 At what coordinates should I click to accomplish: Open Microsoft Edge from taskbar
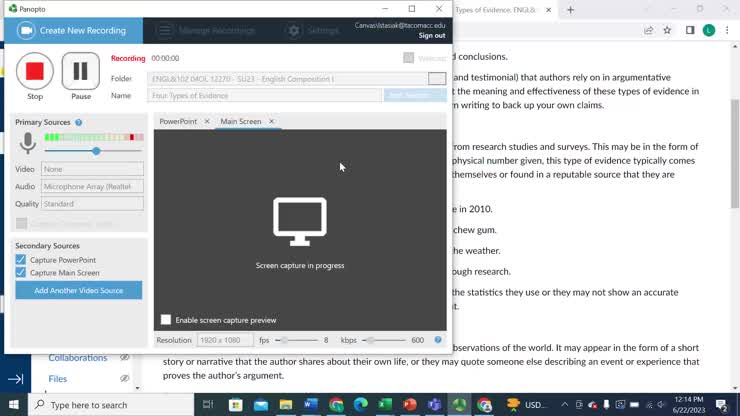(x=361, y=405)
